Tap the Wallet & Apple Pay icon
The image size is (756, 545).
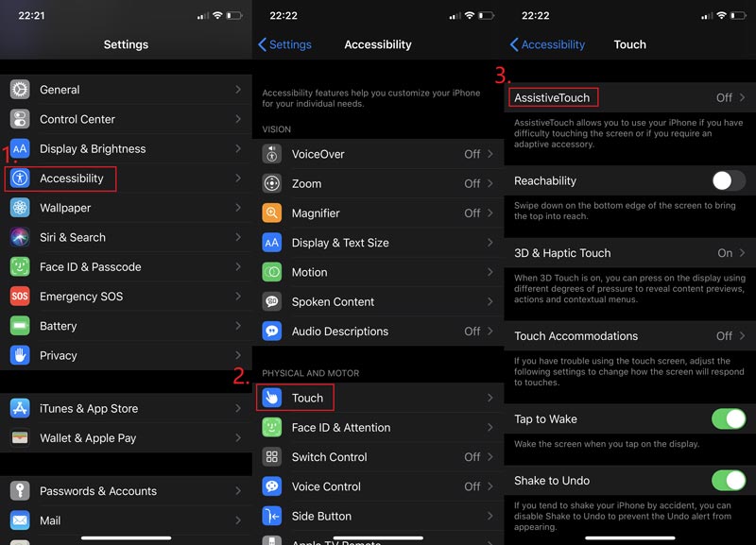point(20,438)
